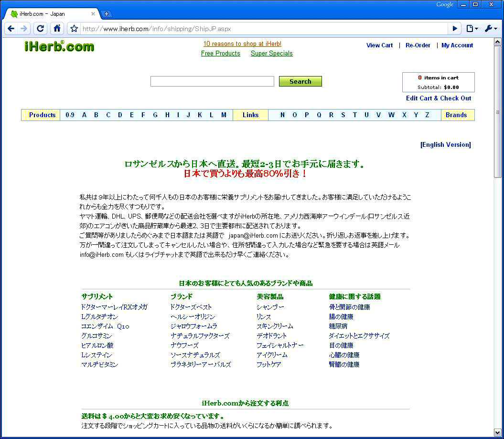The image size is (504, 439).
Task: Open the デオドラント beauty link
Action: (x=272, y=336)
